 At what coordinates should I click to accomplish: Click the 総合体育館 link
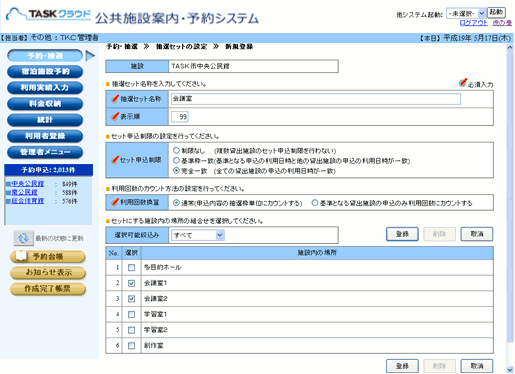pos(28,201)
